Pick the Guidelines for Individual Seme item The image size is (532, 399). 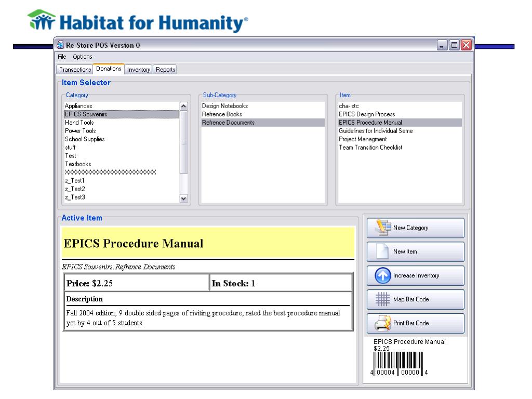pyautogui.click(x=400, y=131)
